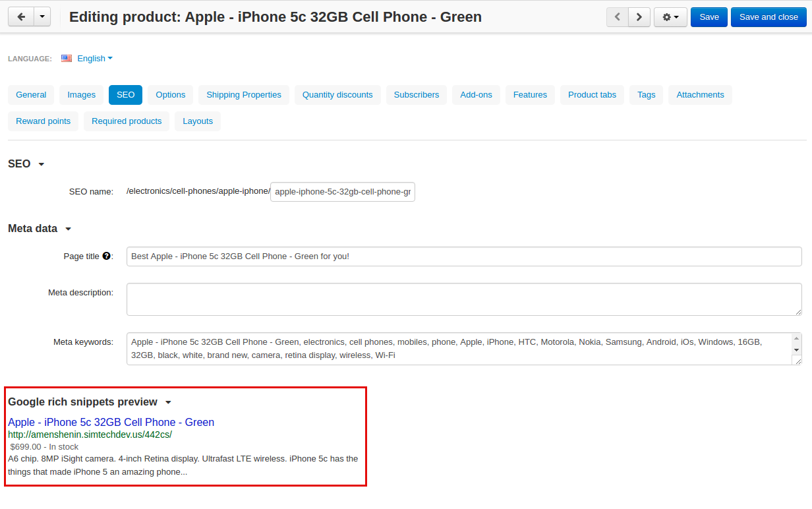Collapse Google rich snippets preview section
812x509 pixels.
tap(90, 402)
